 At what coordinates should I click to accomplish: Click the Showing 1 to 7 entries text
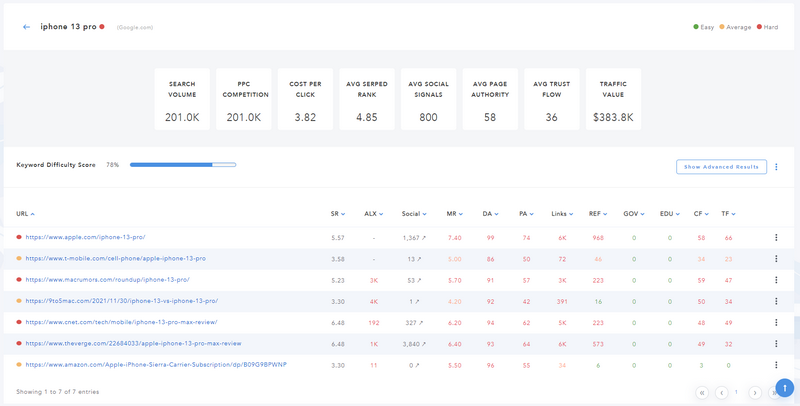pos(58,392)
